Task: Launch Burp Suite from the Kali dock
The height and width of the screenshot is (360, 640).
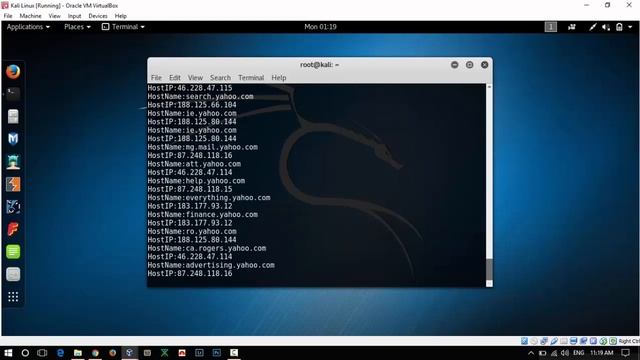Action: pyautogui.click(x=13, y=184)
